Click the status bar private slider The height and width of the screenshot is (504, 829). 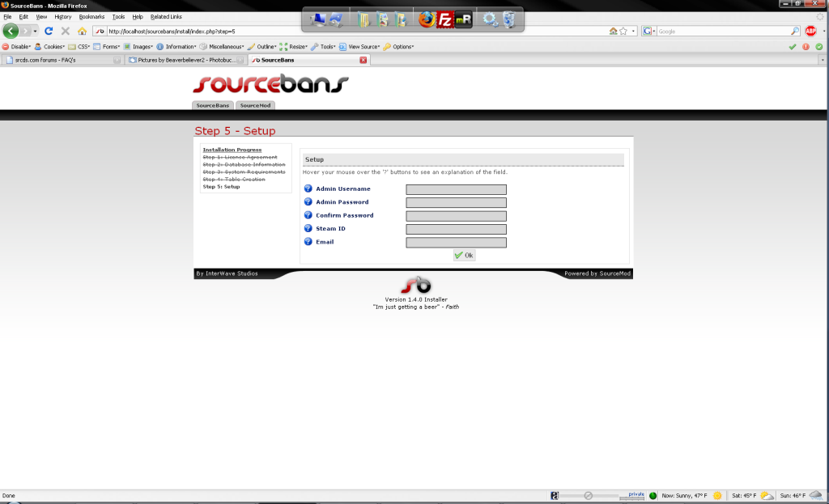[x=589, y=495]
